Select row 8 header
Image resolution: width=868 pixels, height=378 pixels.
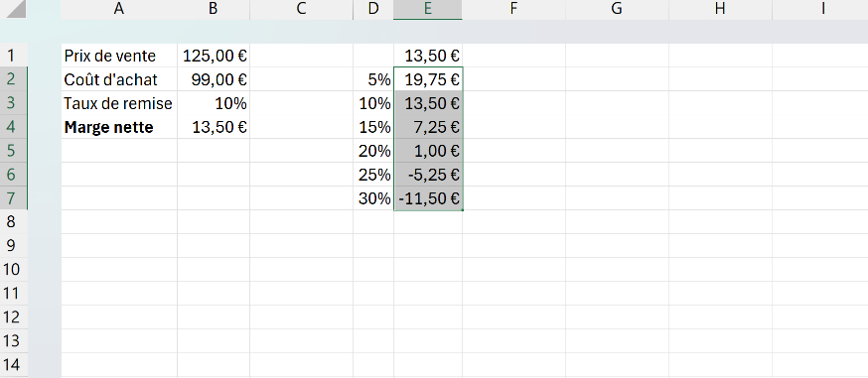(13, 221)
